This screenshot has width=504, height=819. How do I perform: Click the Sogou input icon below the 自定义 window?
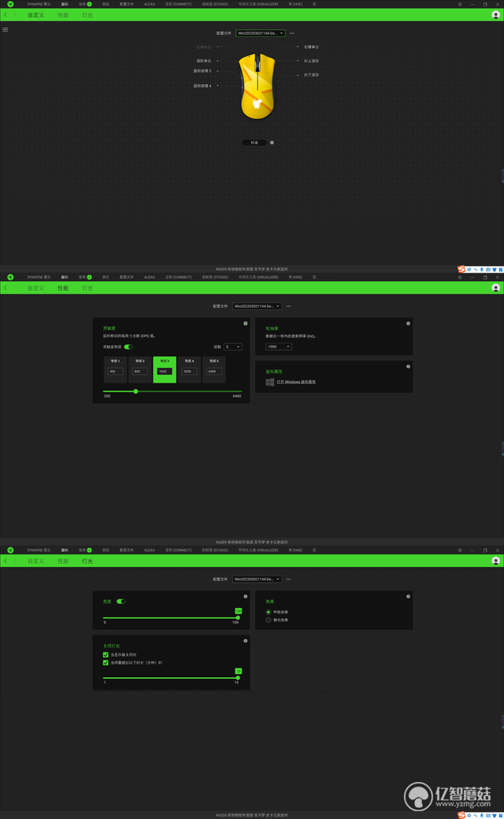tap(461, 269)
